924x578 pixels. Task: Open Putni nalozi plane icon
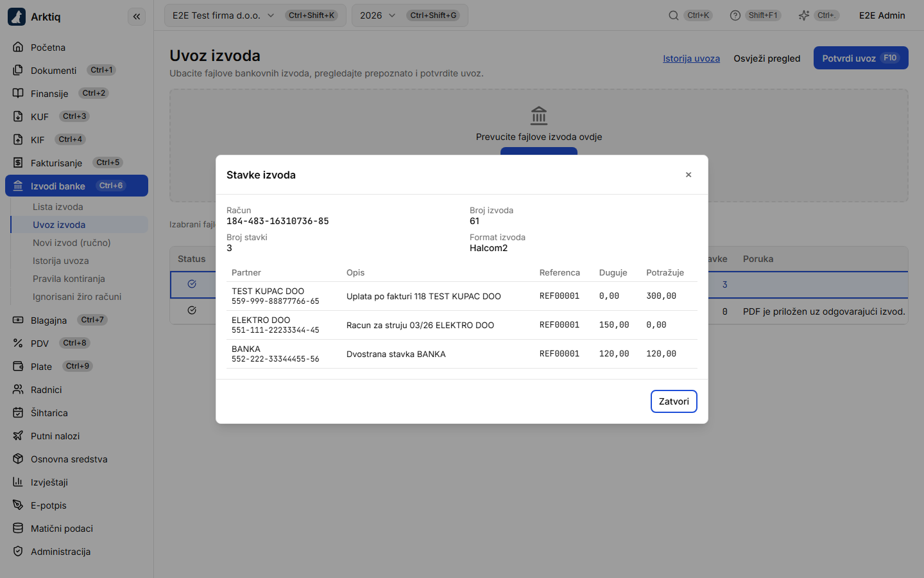click(x=18, y=435)
